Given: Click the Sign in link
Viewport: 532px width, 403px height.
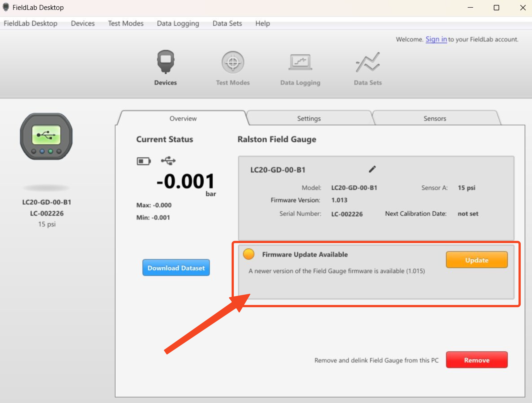Looking at the screenshot, I should point(436,39).
